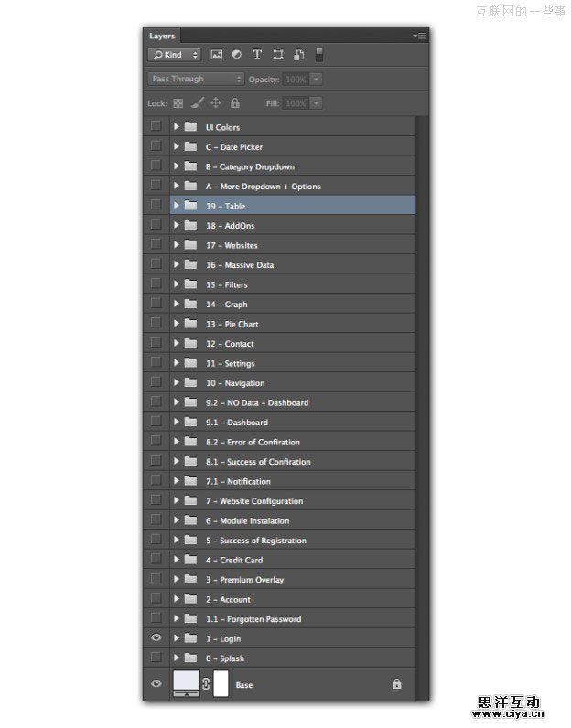Screen dimensions: 571x728
Task: Click the smart object filter icon
Action: pos(298,55)
